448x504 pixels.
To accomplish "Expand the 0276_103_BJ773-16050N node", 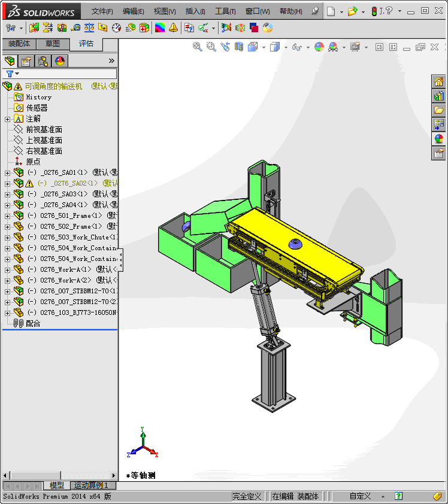I will click(7, 313).
